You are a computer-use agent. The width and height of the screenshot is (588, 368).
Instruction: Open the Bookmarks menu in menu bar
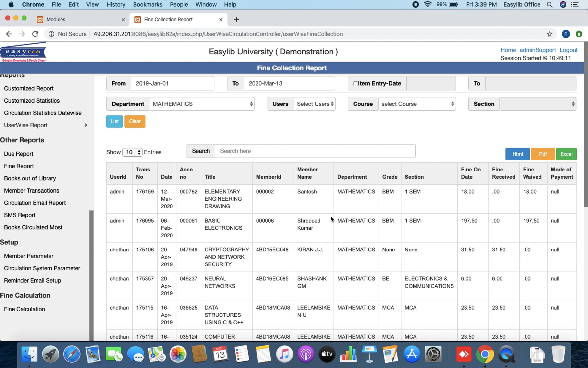coord(147,5)
